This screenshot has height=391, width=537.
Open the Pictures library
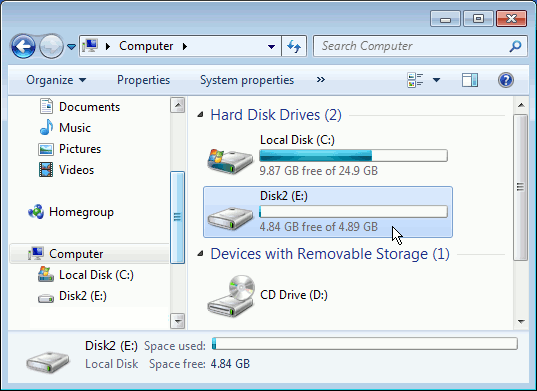[80, 149]
